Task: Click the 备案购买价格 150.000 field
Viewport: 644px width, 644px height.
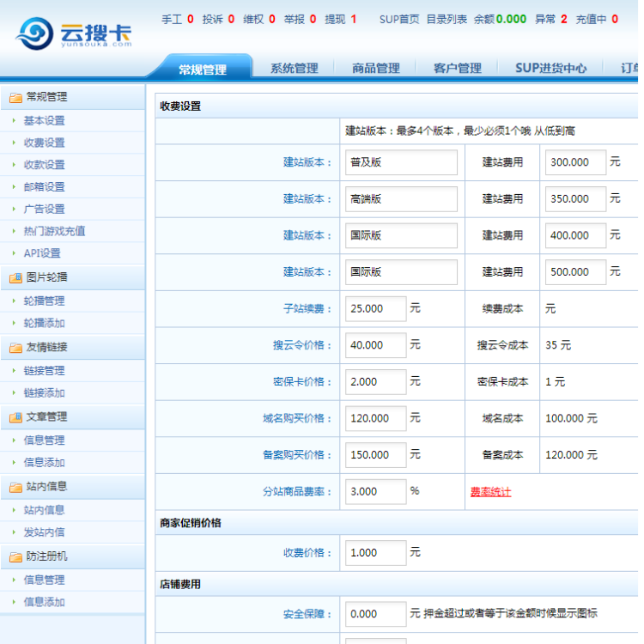Action: 376,454
